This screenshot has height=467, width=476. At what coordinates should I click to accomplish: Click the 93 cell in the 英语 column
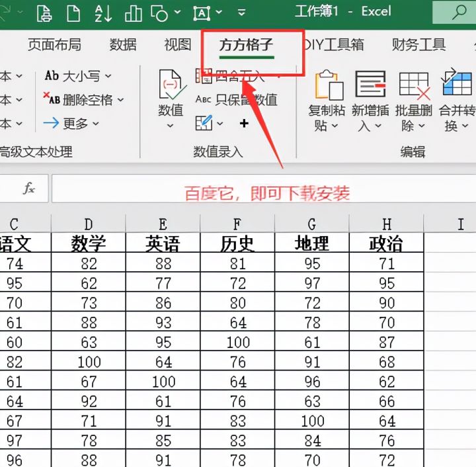163,322
